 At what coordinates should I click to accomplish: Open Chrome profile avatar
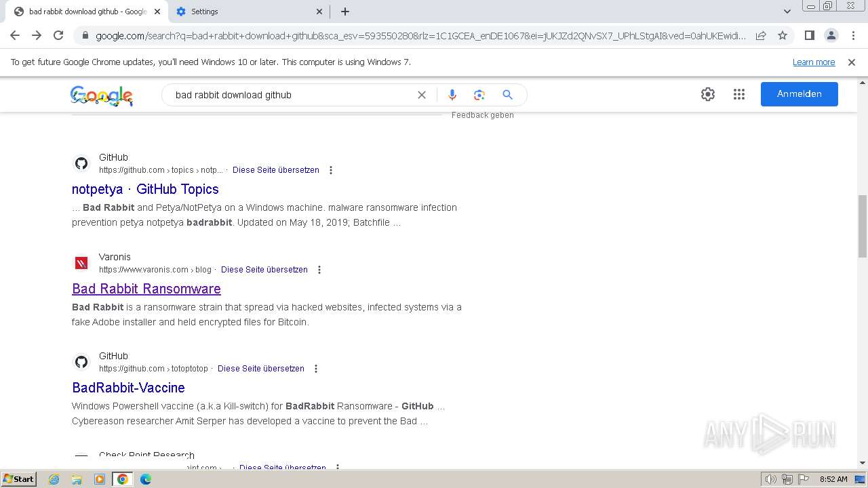[831, 35]
